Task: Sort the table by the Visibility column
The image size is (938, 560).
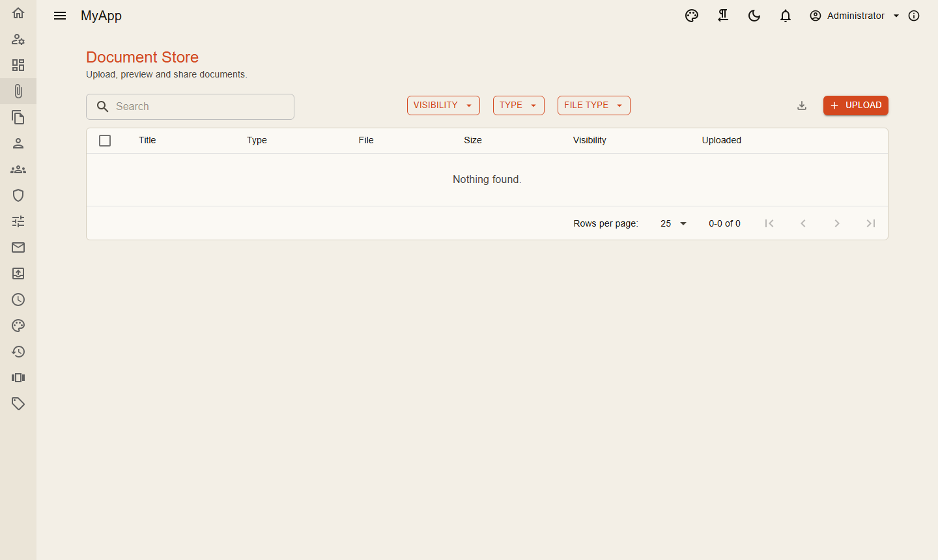Action: click(590, 140)
